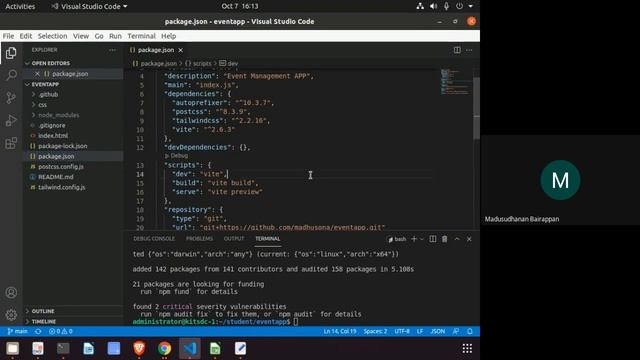Image resolution: width=640 pixels, height=360 pixels.
Task: Open the Source Control view
Action: pos(11,98)
